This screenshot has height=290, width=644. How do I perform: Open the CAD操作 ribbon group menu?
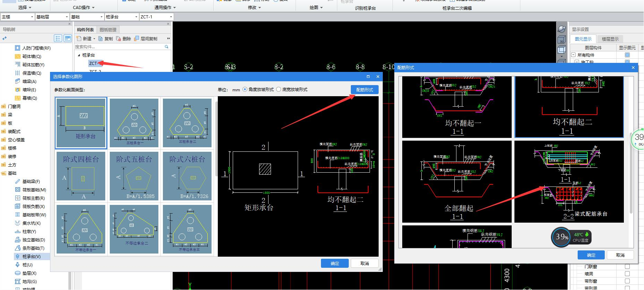(x=84, y=7)
